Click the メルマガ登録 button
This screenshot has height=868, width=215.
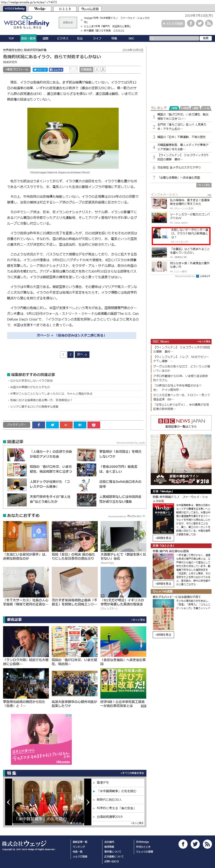tap(173, 23)
